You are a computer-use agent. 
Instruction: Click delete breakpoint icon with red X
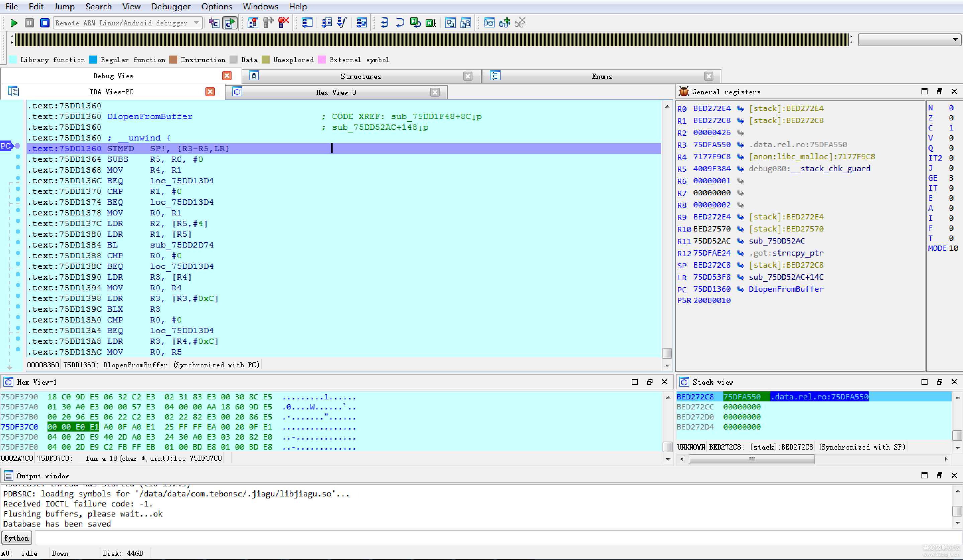click(283, 23)
